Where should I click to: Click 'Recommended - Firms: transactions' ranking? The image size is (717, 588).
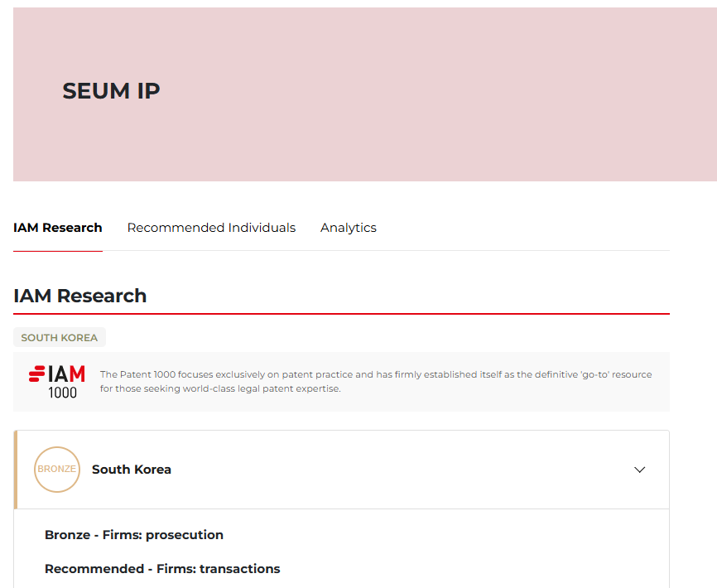coord(162,569)
